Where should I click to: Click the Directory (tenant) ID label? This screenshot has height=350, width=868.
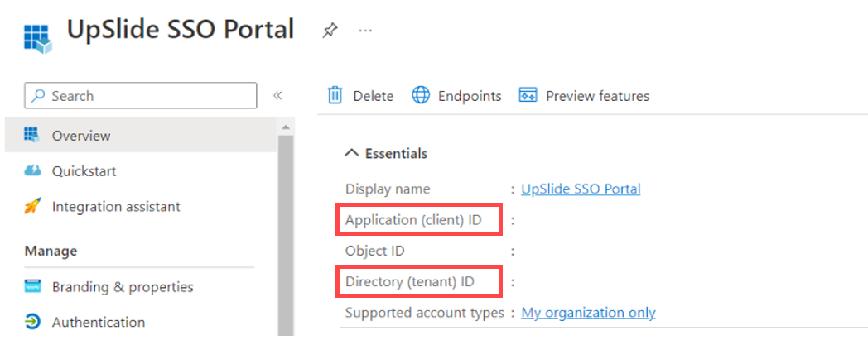(x=410, y=282)
